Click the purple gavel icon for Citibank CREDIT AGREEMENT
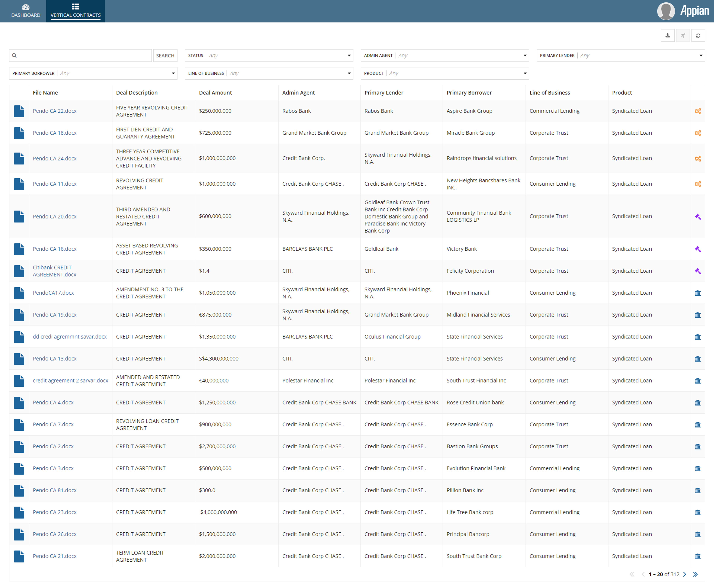714x588 pixels. pos(698,271)
